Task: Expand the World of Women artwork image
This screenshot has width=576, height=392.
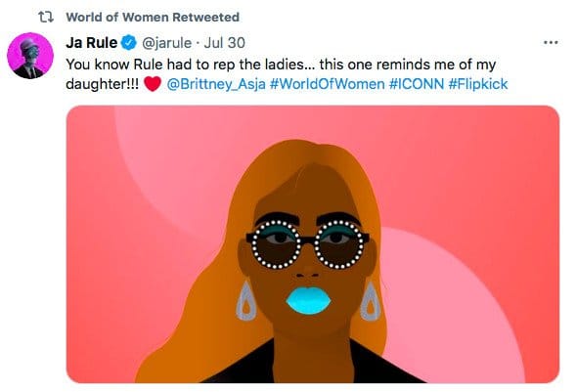Action: point(313,244)
